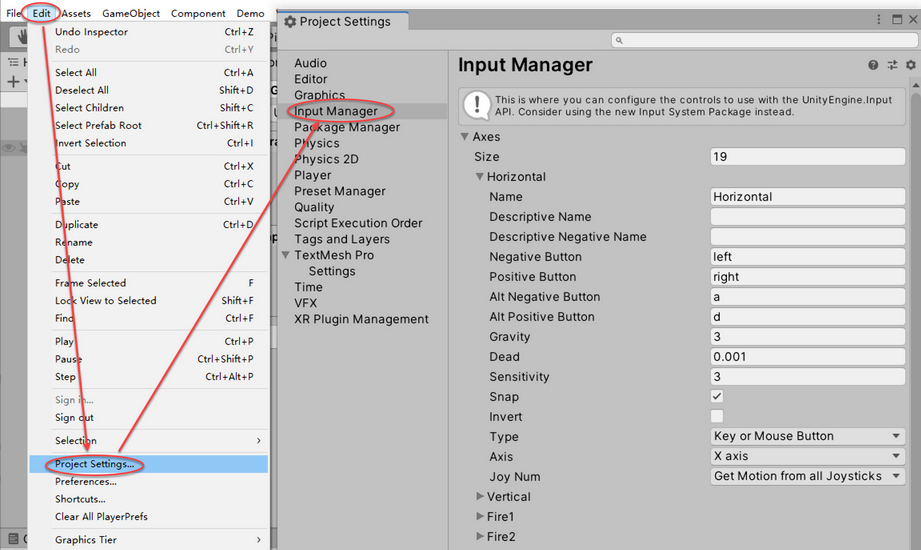Viewport: 921px width, 550px height.
Task: Open the Selection submenu
Action: click(149, 440)
